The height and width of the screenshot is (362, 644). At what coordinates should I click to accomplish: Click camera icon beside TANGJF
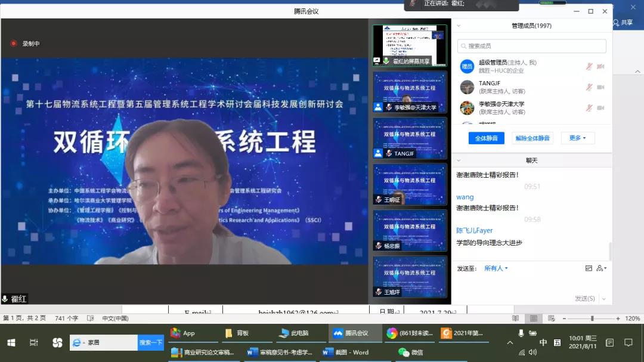tap(600, 87)
